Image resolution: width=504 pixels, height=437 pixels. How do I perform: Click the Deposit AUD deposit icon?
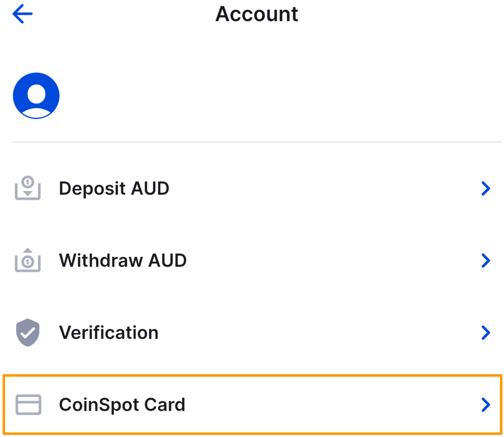tap(28, 188)
